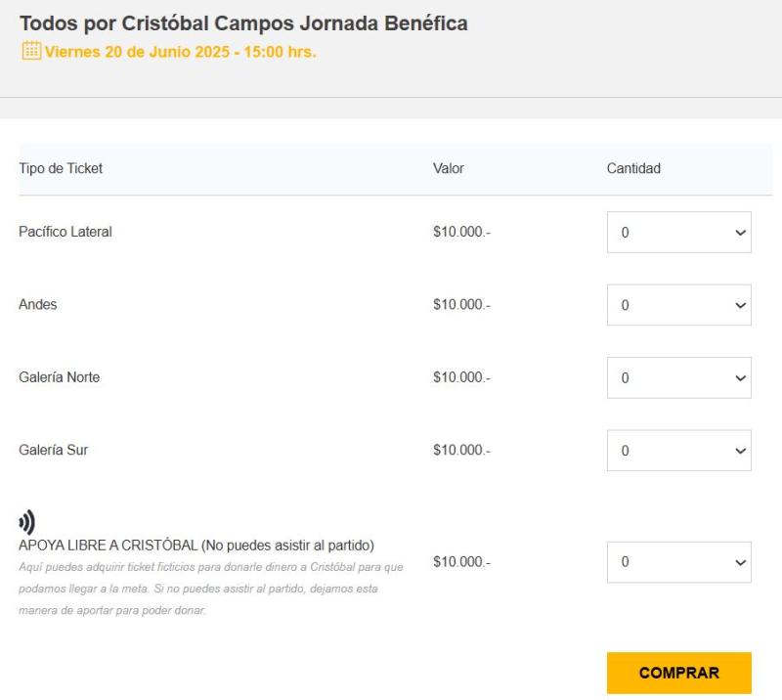
Task: Click the chevron on the Galería Sur selector
Action: pos(742,451)
